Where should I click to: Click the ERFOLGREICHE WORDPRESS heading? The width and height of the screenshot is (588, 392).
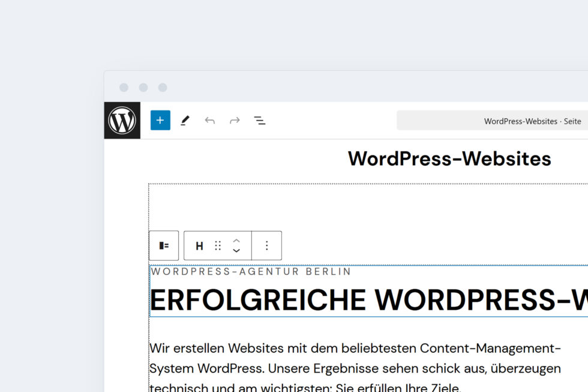[x=369, y=300]
